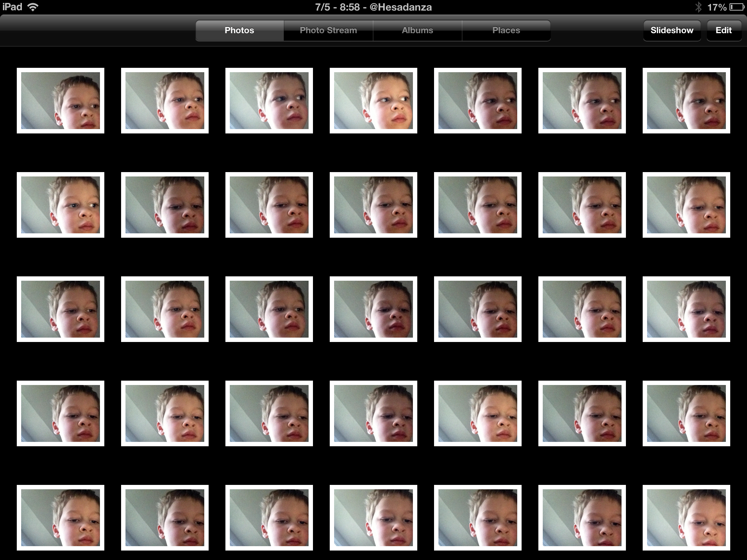Open second photo in fourth row
This screenshot has height=560, width=747.
point(165,413)
